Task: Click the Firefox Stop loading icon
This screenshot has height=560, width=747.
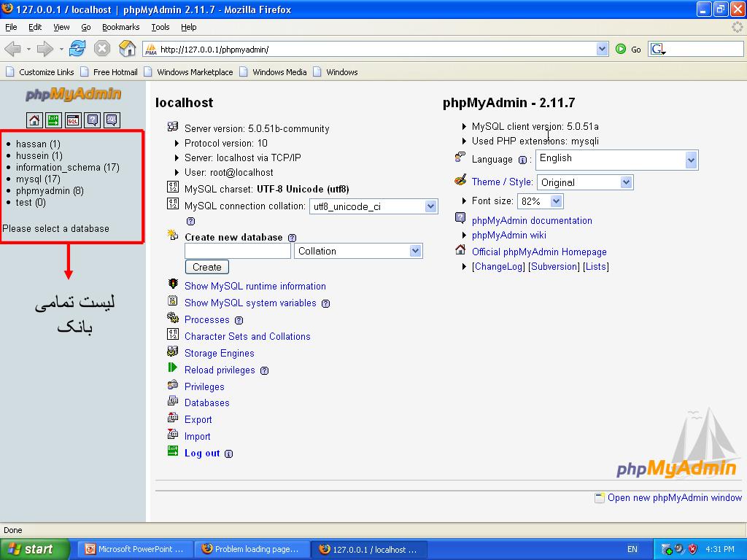Action: point(102,49)
